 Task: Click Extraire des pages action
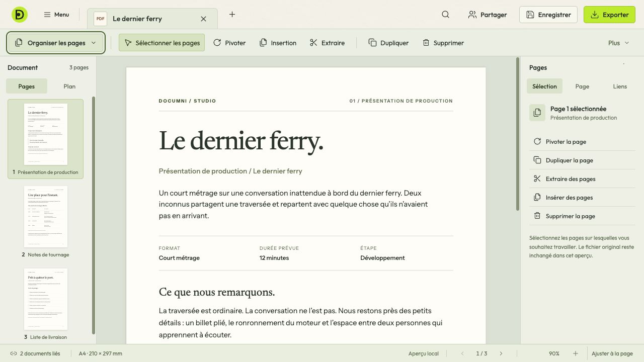[582, 178]
